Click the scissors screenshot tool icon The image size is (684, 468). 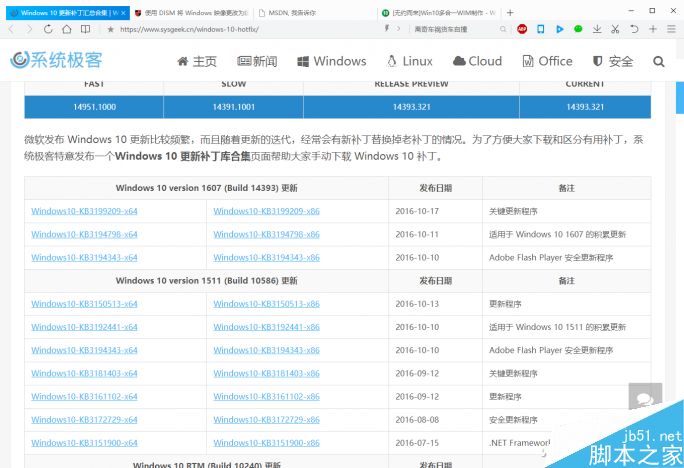pos(615,29)
